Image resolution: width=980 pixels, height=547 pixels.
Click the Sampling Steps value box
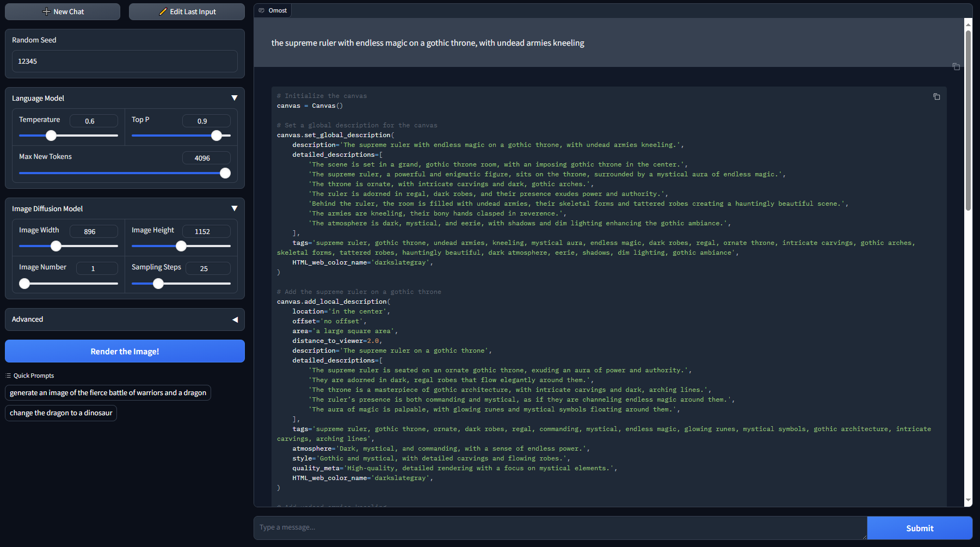click(208, 268)
